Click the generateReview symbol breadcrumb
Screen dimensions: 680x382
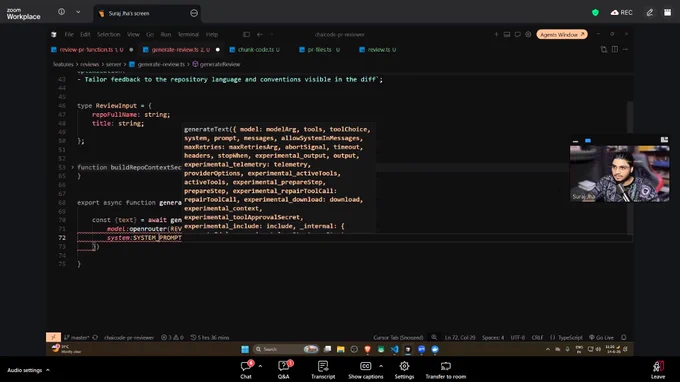click(216, 64)
